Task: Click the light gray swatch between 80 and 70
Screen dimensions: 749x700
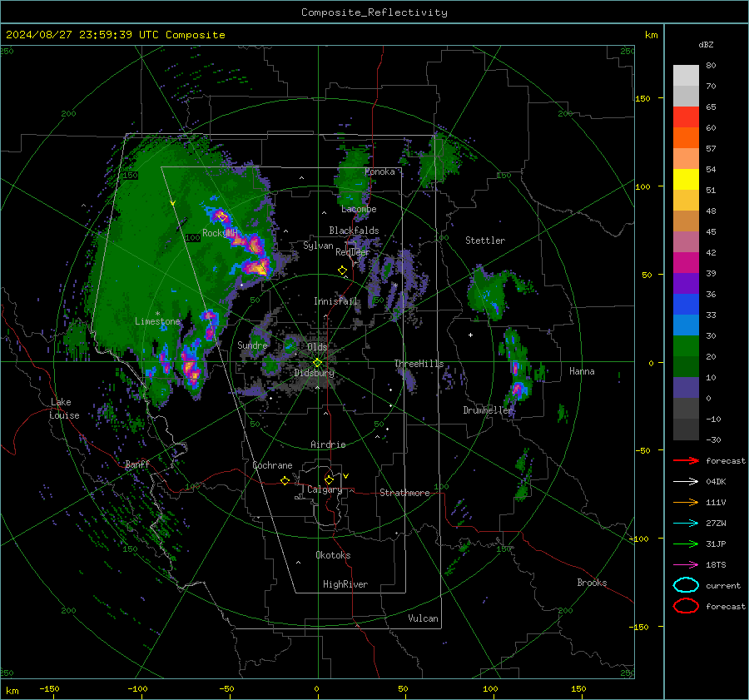Action: (686, 76)
